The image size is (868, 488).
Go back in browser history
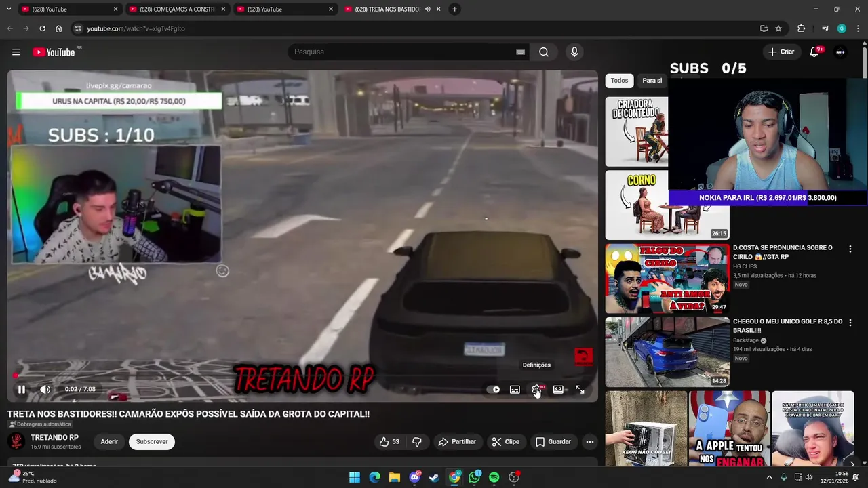9,28
